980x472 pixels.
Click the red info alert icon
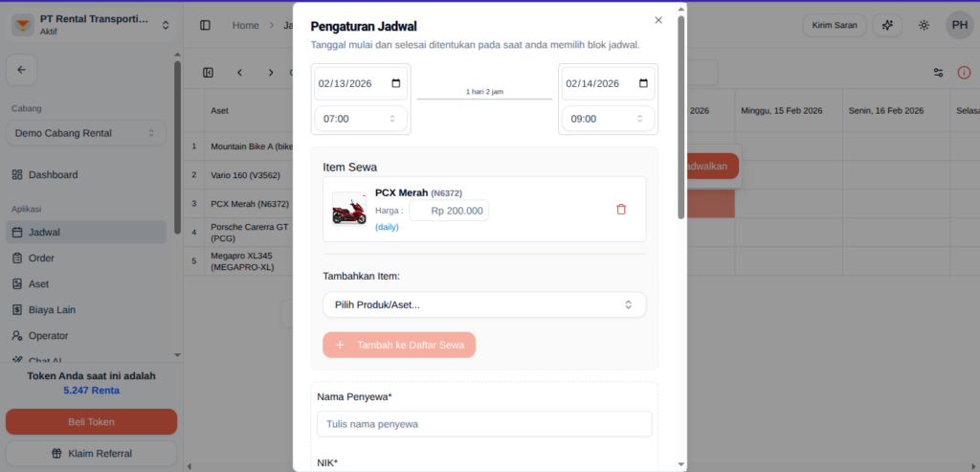click(964, 72)
